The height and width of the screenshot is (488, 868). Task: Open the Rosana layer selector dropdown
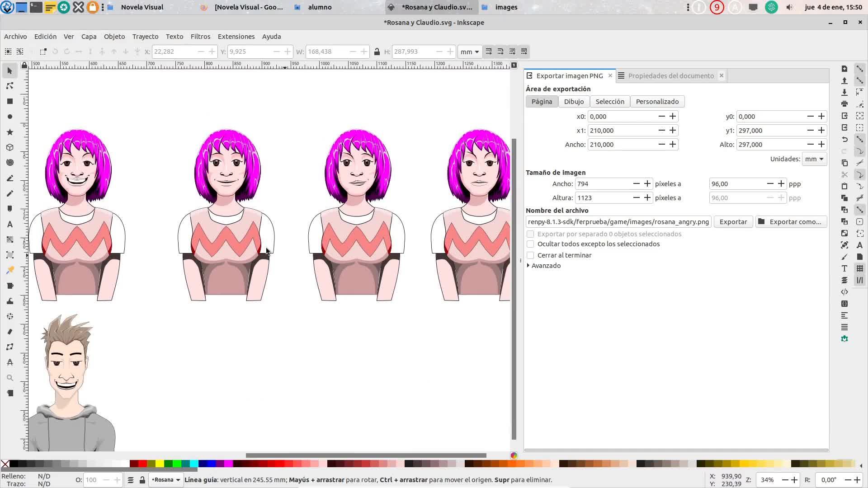pyautogui.click(x=165, y=480)
